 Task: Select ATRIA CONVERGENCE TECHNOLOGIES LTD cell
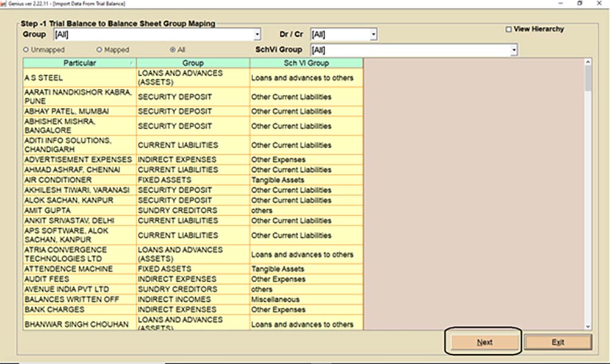pos(80,254)
